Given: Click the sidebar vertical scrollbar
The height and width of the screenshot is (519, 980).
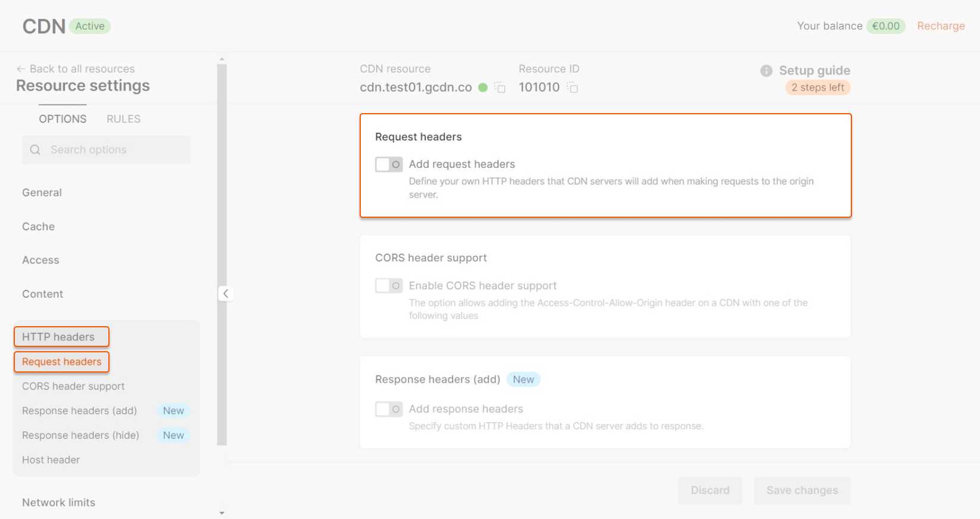Looking at the screenshot, I should pos(222,255).
